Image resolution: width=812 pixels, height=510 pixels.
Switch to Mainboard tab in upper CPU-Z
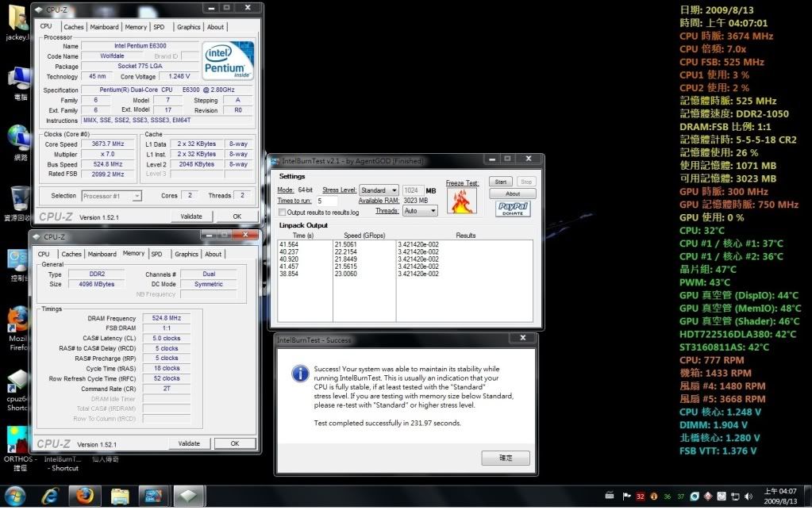pos(104,27)
